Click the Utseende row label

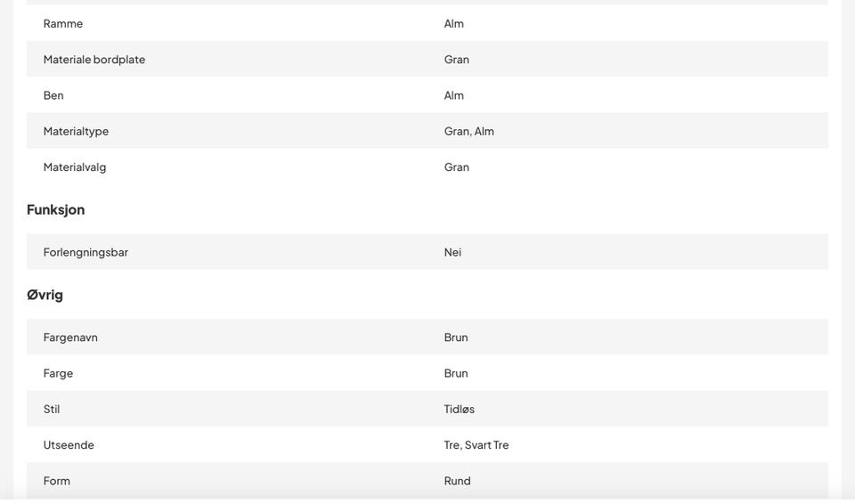pyautogui.click(x=69, y=445)
